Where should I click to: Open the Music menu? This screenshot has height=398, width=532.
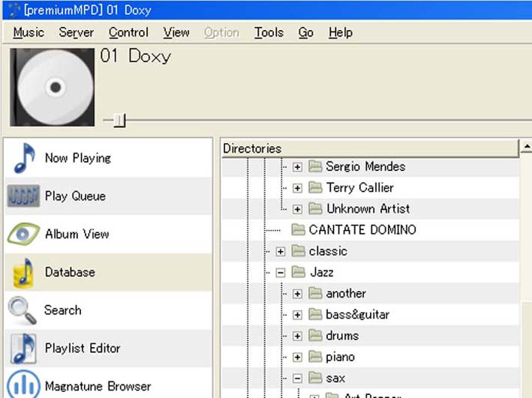pos(29,32)
